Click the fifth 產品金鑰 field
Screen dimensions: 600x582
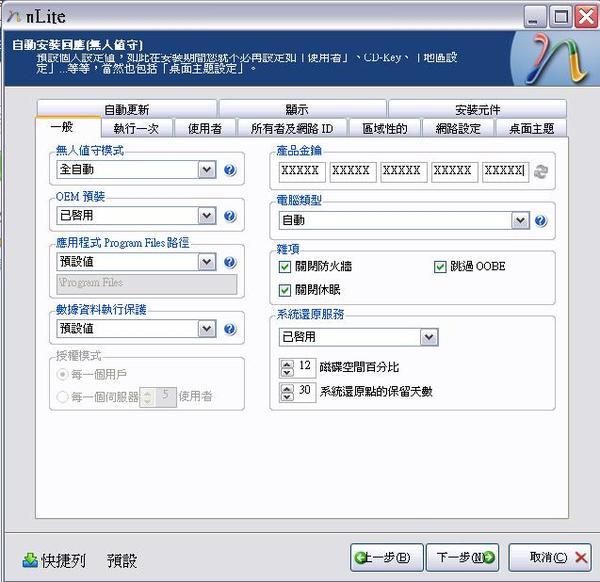(505, 171)
